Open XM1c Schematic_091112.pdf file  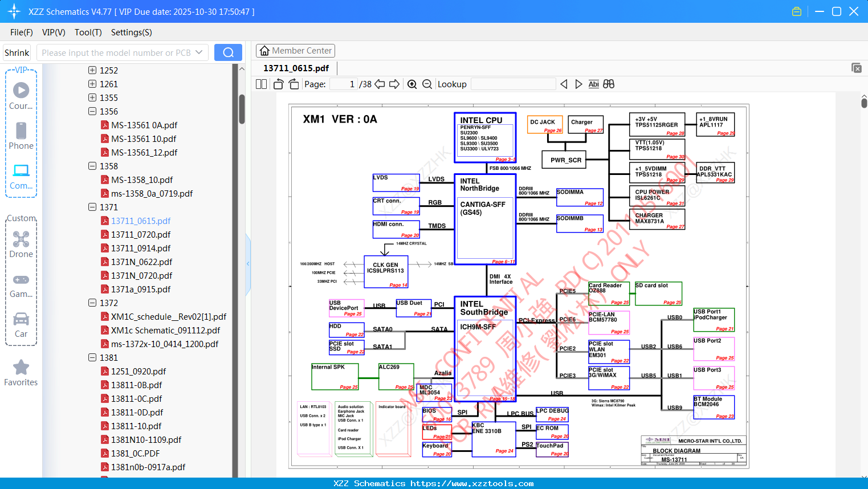[165, 330]
